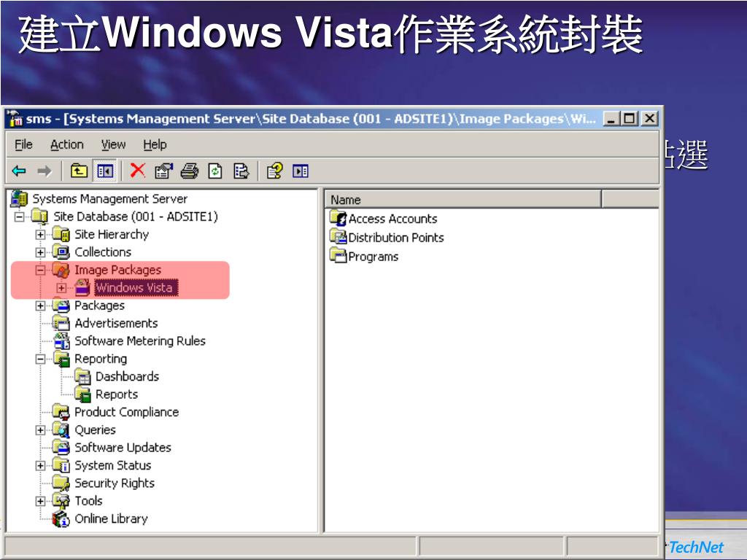Click the Distribution Points icon

(x=338, y=237)
